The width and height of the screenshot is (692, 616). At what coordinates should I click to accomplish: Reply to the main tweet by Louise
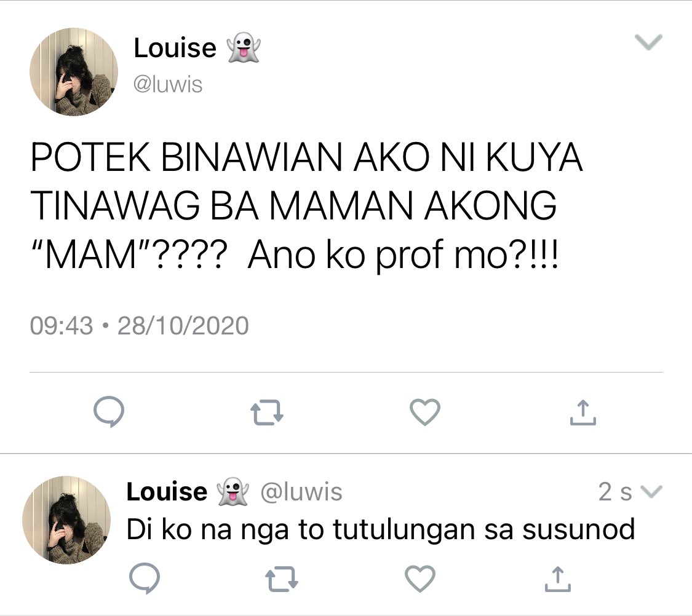point(109,412)
